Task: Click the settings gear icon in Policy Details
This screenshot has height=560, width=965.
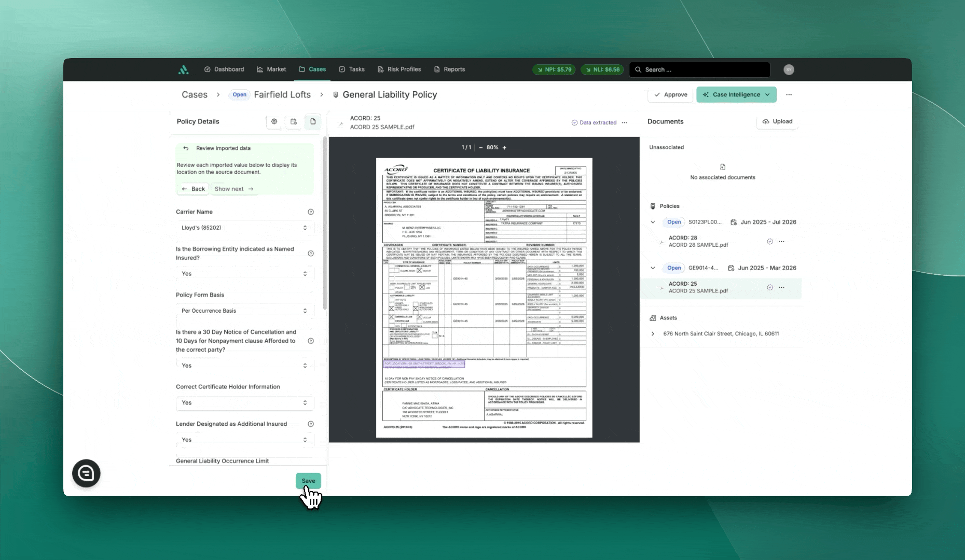Action: 274,121
